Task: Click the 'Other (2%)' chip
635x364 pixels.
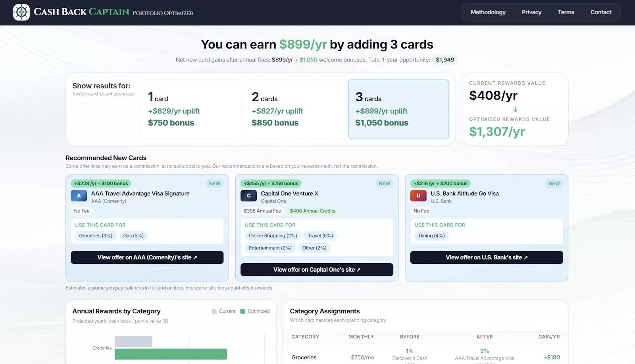Action: point(314,248)
